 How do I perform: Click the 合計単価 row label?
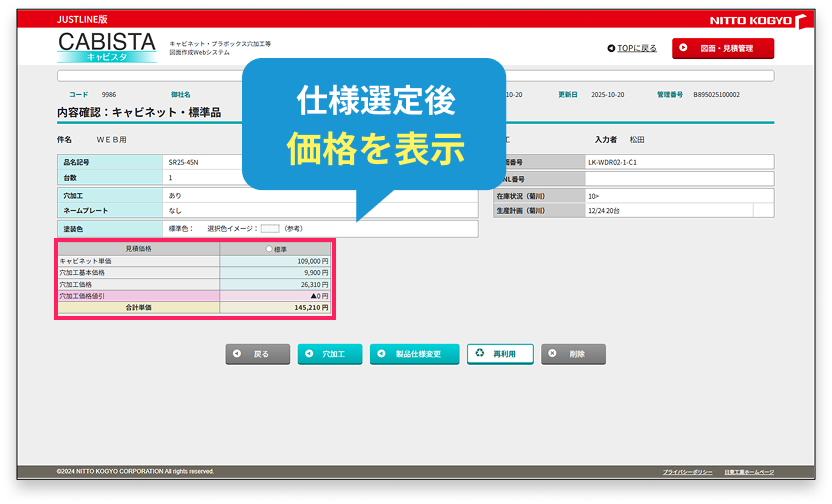click(138, 308)
